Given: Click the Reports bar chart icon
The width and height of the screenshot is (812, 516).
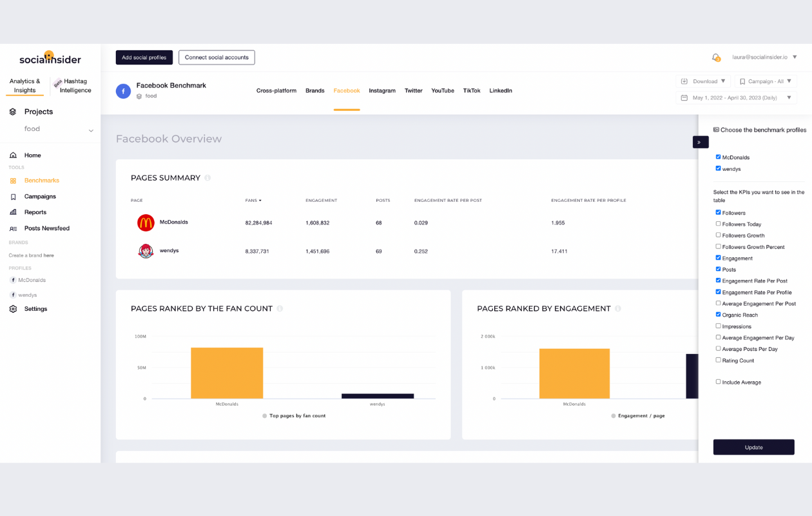Looking at the screenshot, I should pos(13,212).
